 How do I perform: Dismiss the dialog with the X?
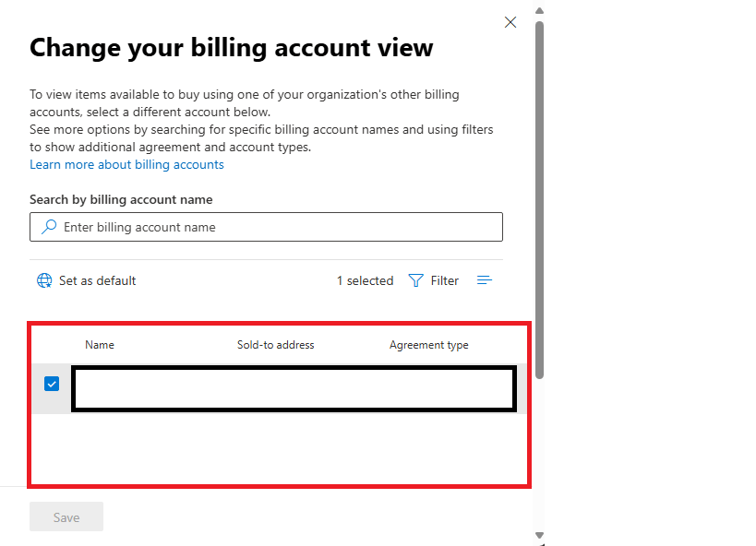pyautogui.click(x=510, y=22)
